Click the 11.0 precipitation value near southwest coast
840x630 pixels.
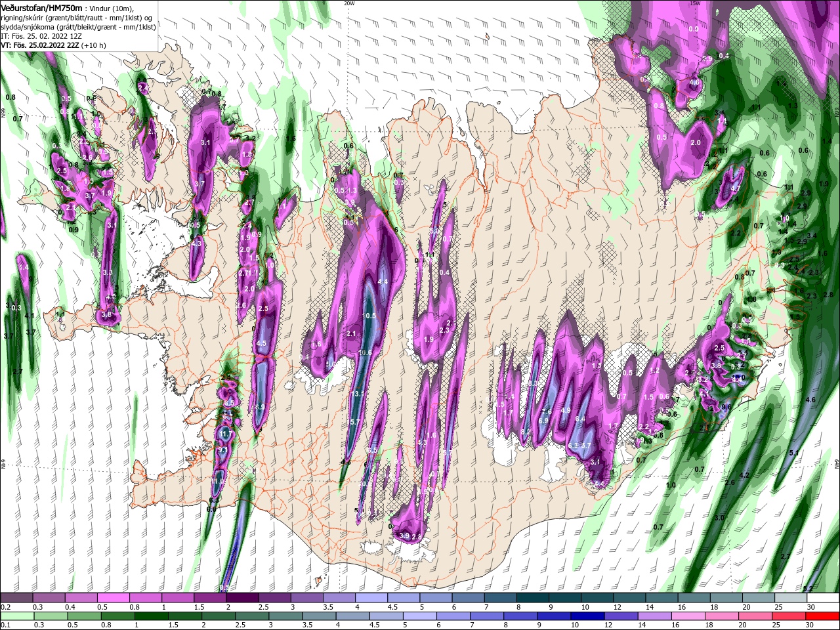219,481
